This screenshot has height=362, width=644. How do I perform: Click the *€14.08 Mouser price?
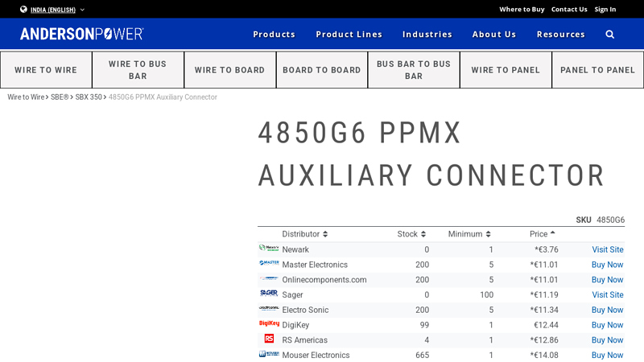click(x=544, y=355)
